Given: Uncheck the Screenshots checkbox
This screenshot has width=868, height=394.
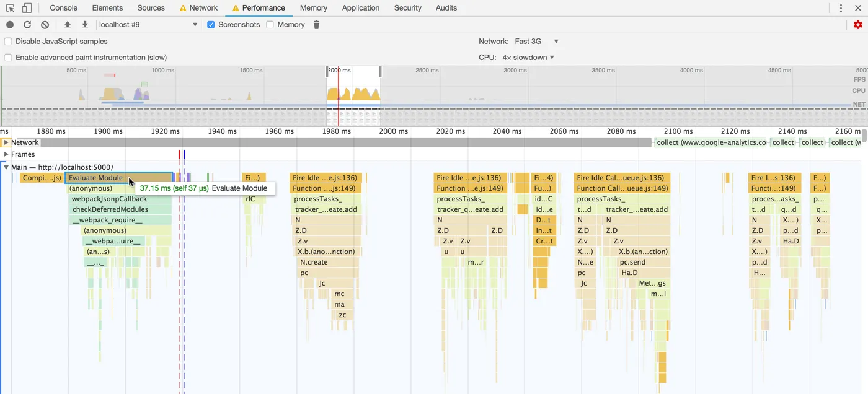Looking at the screenshot, I should click(x=211, y=25).
